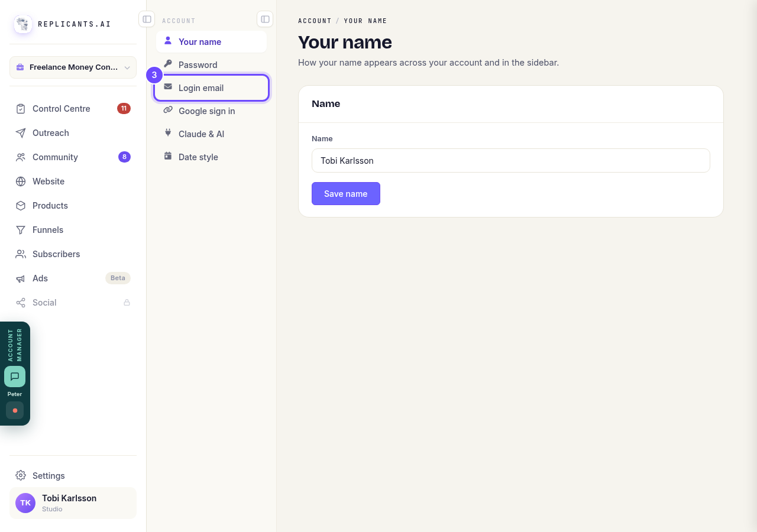Click the Funnels filter icon
The image size is (757, 532).
21,230
